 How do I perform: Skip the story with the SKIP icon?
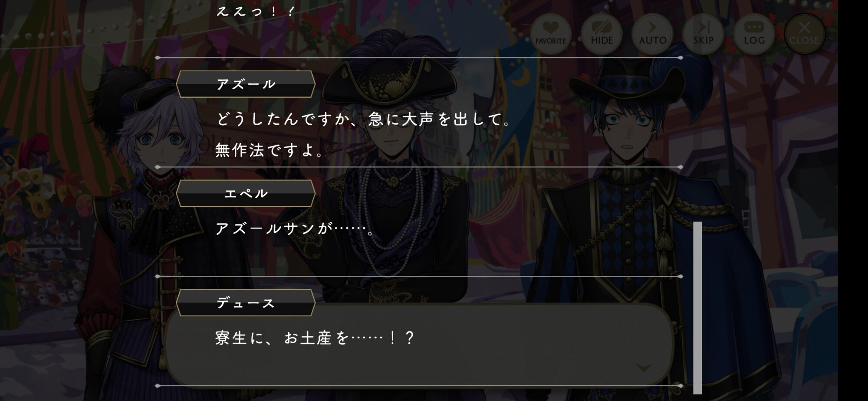pyautogui.click(x=703, y=33)
